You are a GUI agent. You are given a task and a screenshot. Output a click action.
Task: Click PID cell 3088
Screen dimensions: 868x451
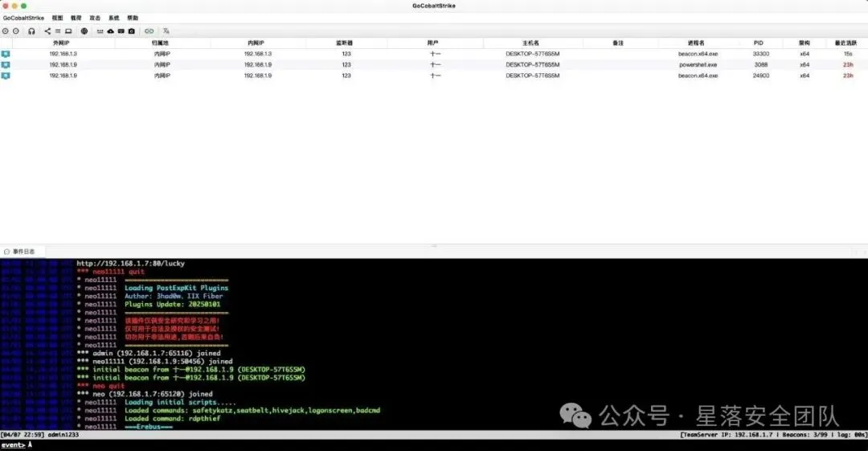tap(761, 65)
